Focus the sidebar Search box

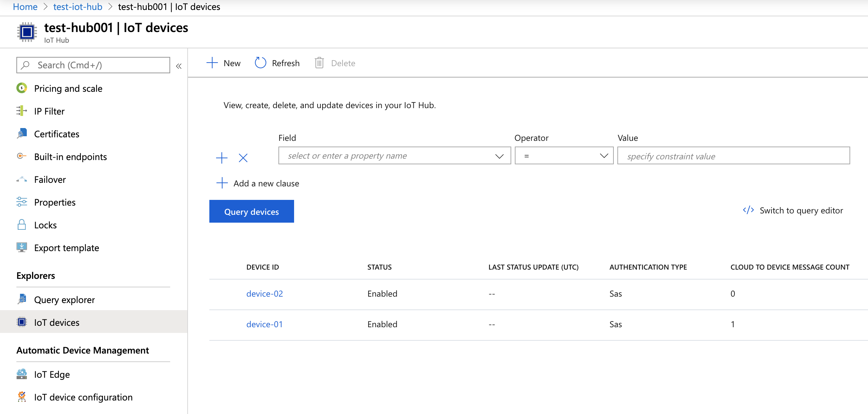(x=93, y=65)
